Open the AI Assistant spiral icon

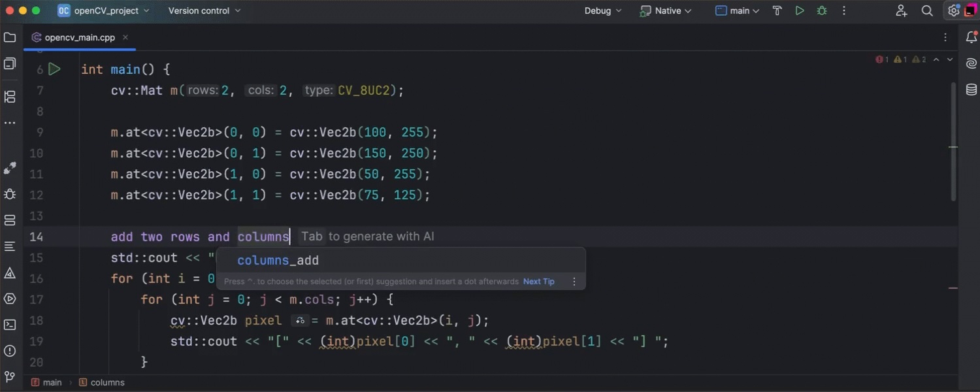coord(971,63)
